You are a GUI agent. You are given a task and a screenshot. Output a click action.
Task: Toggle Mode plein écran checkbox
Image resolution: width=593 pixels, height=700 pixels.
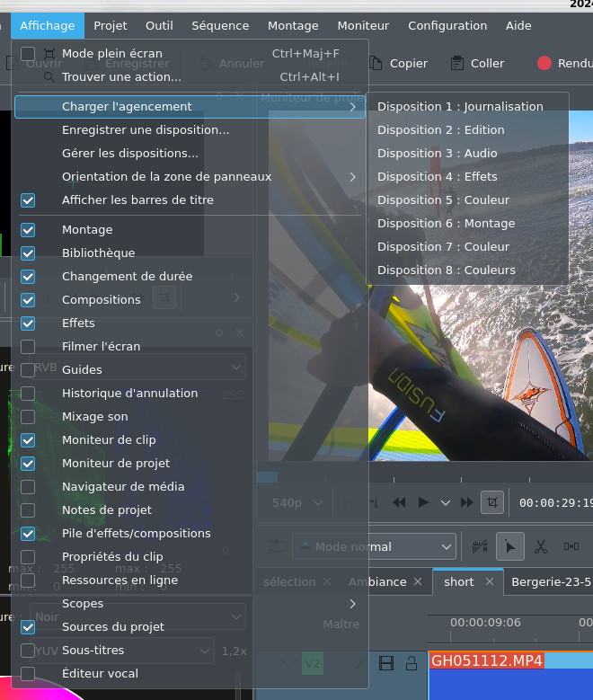28,54
